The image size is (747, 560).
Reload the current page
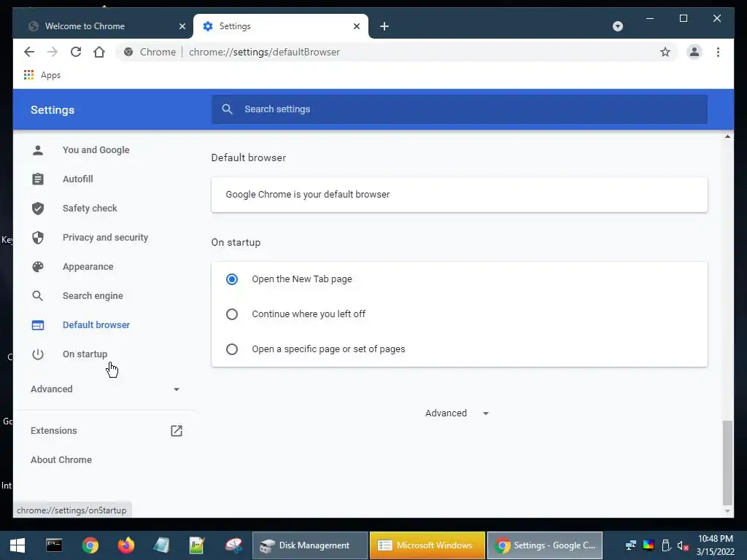point(76,52)
